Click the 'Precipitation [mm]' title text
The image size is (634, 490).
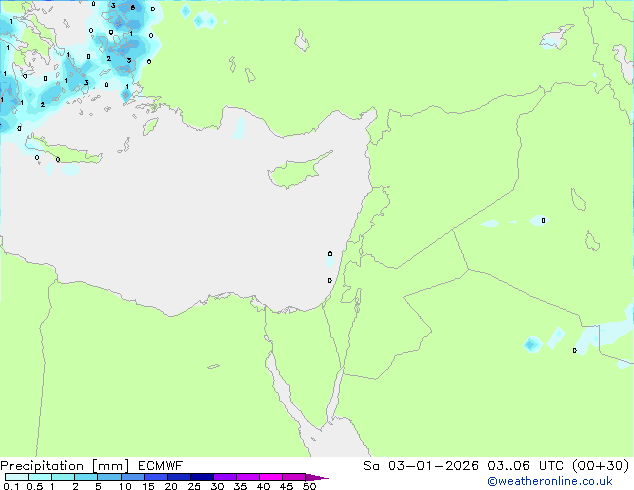pyautogui.click(x=65, y=466)
